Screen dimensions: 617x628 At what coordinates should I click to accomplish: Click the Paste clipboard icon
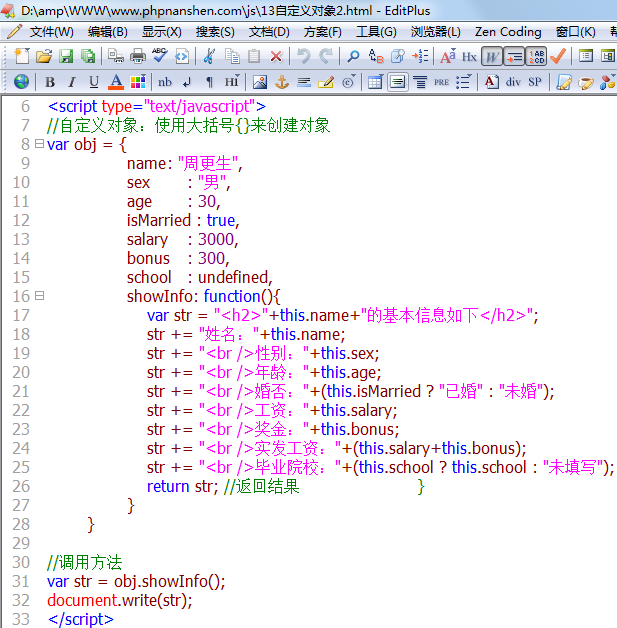pyautogui.click(x=254, y=56)
